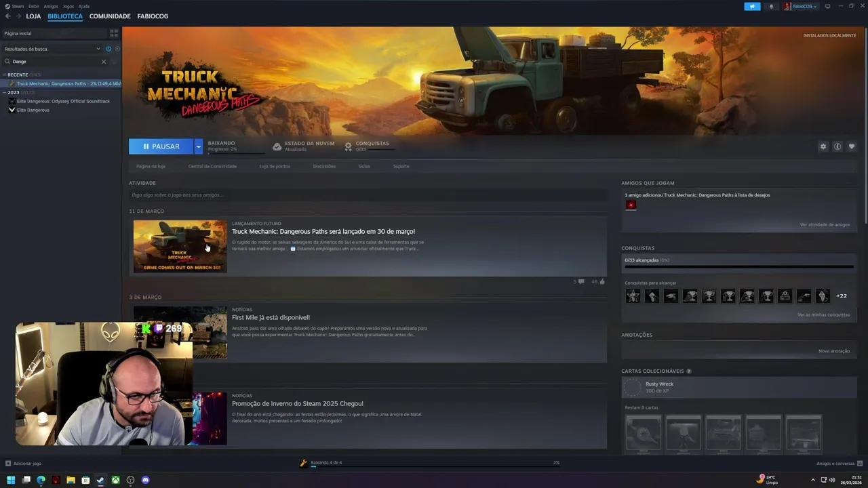
Task: Switch library to grid view icon
Action: point(114,33)
